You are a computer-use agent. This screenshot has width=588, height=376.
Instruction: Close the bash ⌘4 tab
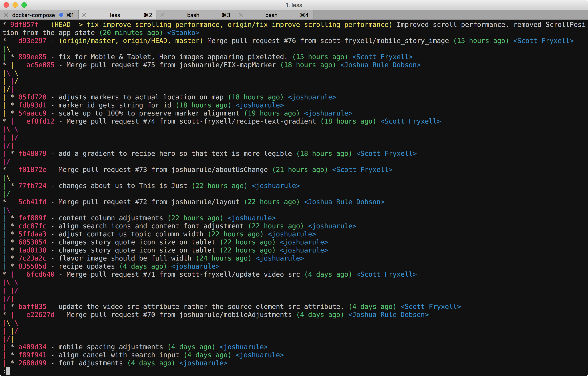pos(241,15)
